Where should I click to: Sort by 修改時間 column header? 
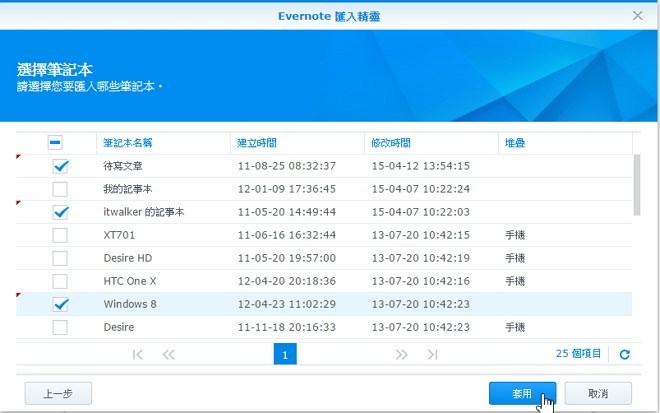(431, 143)
